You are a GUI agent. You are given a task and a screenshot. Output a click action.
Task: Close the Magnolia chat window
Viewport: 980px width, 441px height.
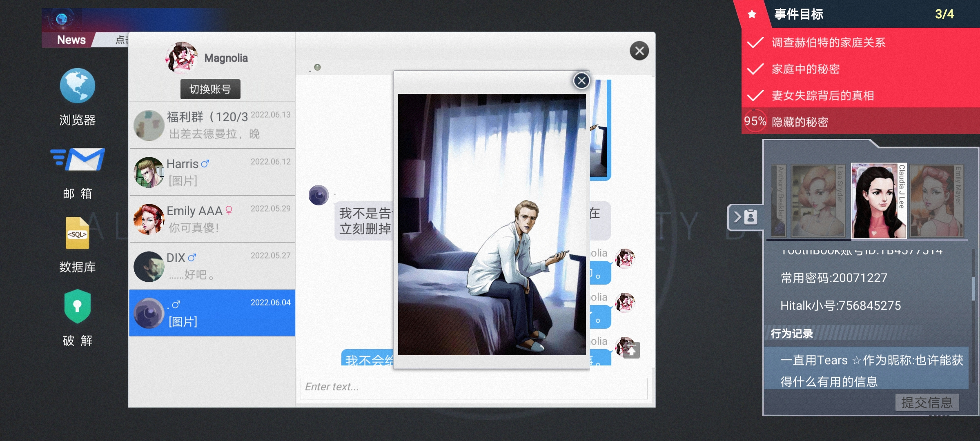(x=639, y=51)
